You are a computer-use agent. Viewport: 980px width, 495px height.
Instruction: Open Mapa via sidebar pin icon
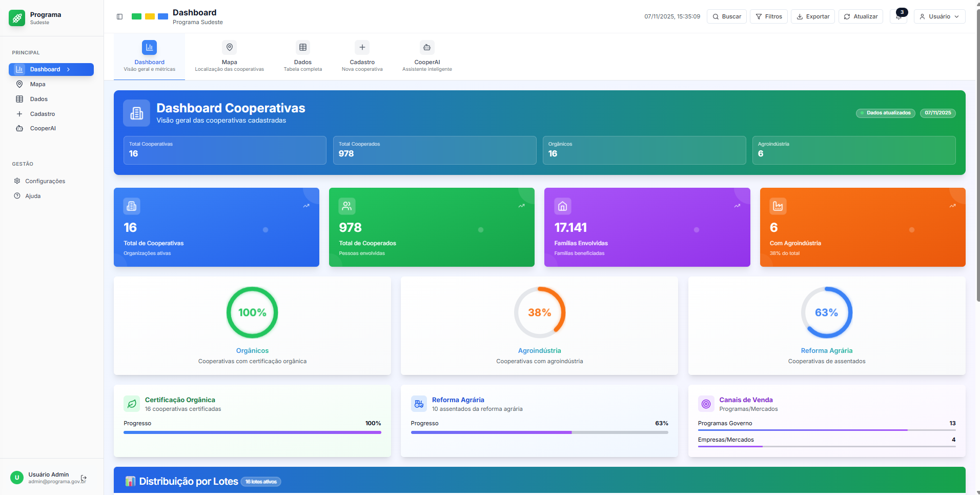19,84
